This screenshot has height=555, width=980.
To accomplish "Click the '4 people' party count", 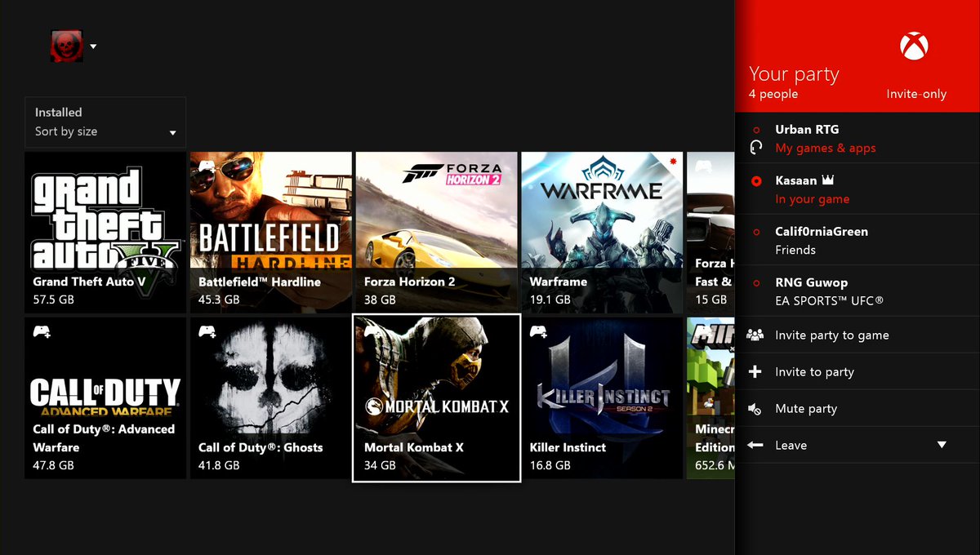I will coord(773,94).
